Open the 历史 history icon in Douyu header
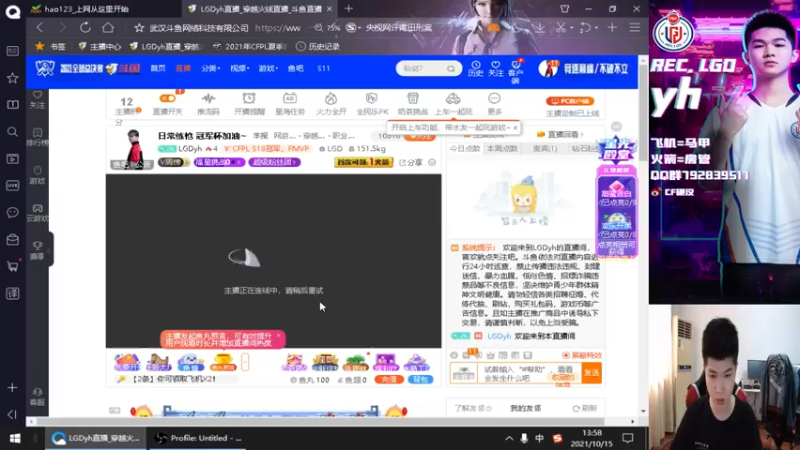Viewport: 800px width, 450px height. click(x=476, y=68)
